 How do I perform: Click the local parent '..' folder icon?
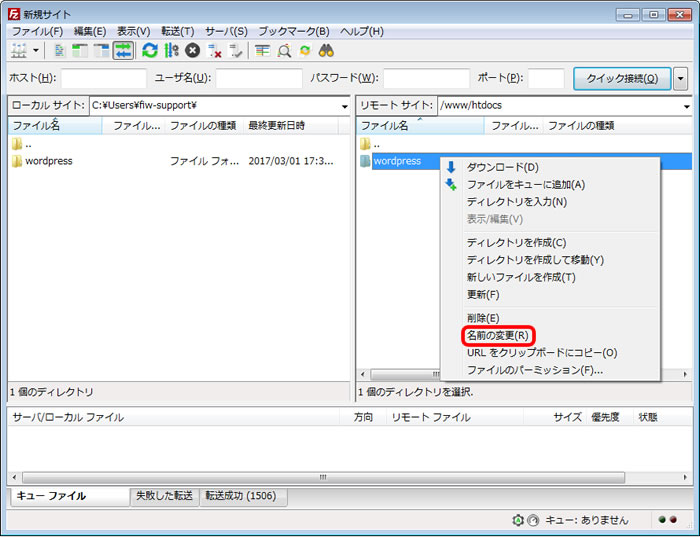click(17, 144)
